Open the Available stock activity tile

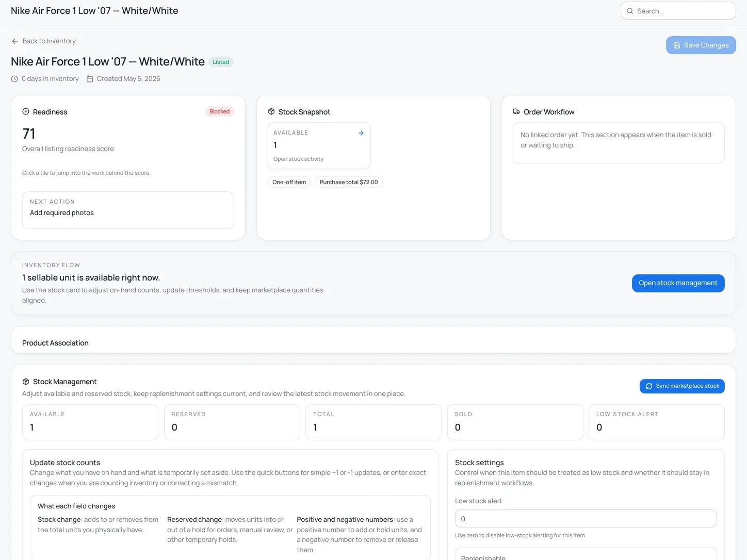tap(319, 145)
